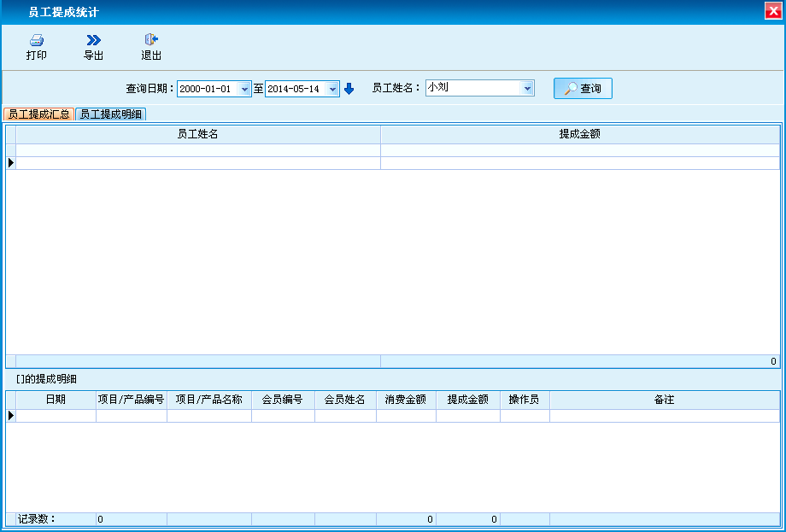
Task: Click the 操作员 column header
Action: tap(524, 400)
